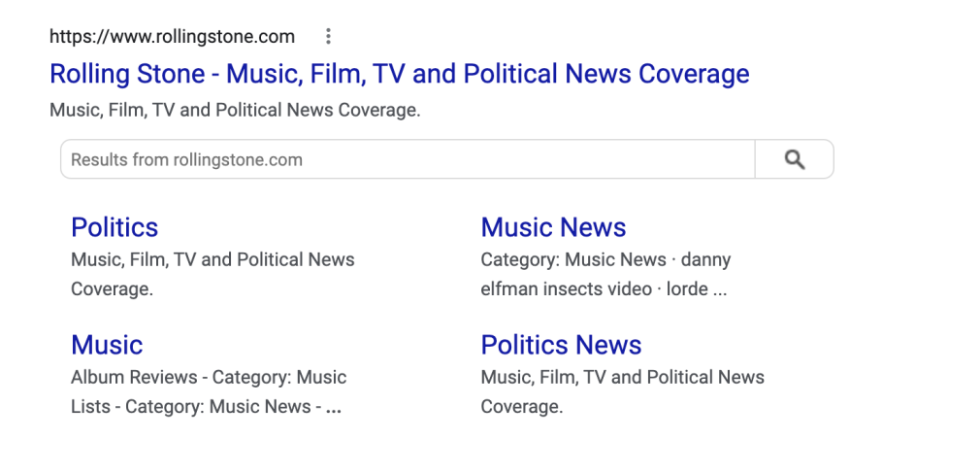Open the Politics News sitelink

[x=561, y=345]
